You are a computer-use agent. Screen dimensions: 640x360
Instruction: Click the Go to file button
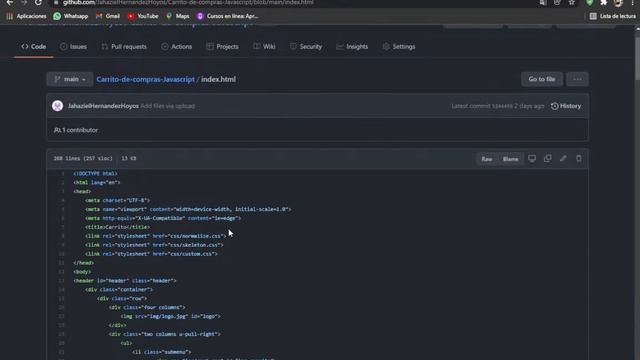click(542, 79)
